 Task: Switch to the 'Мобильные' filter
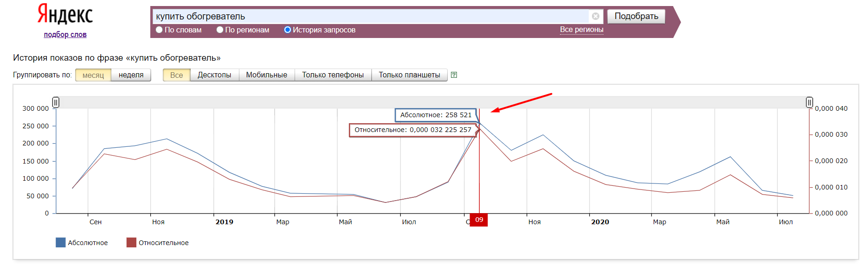coord(266,75)
